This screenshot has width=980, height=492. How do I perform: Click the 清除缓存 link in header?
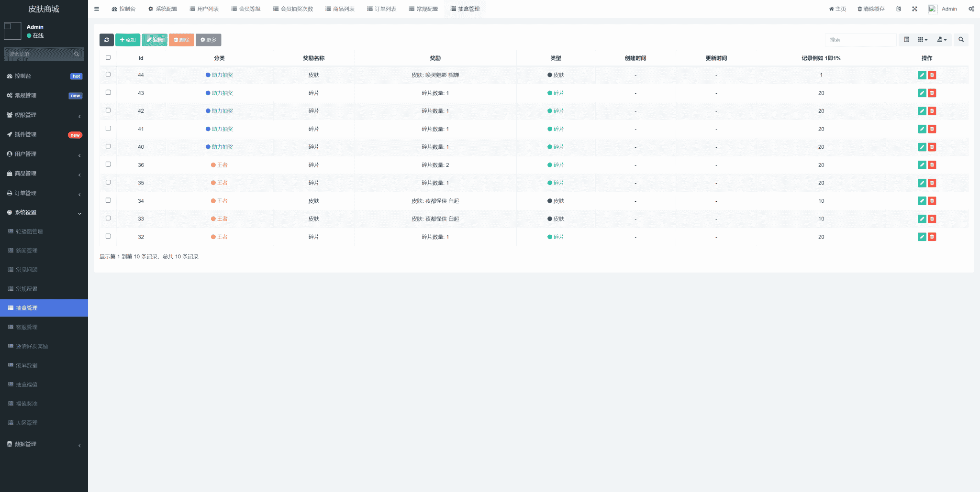coord(871,9)
